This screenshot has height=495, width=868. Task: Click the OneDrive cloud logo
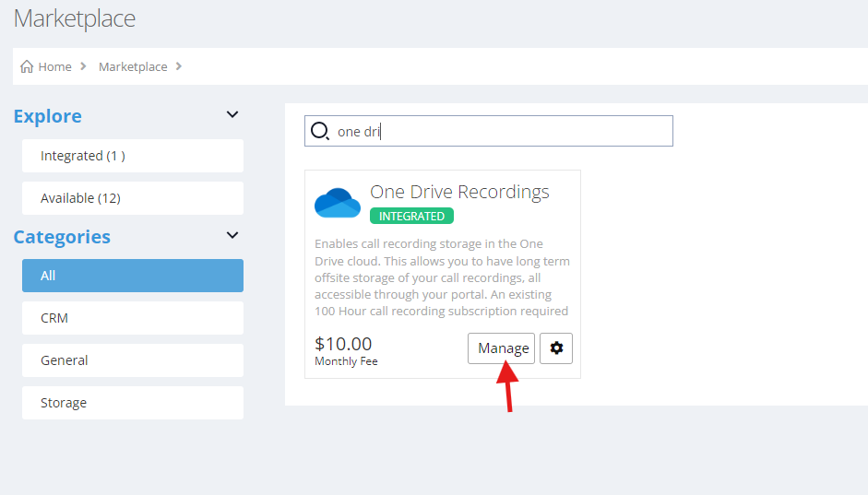click(x=338, y=203)
